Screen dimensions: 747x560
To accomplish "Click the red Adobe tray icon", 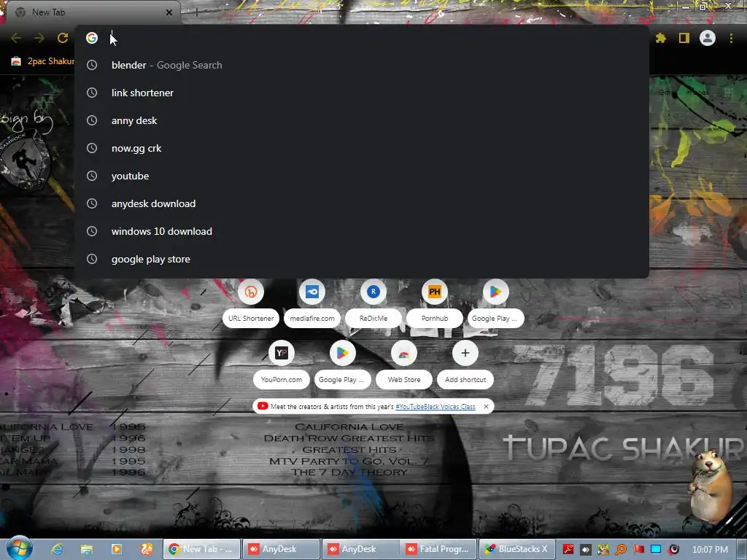I will 568,550.
